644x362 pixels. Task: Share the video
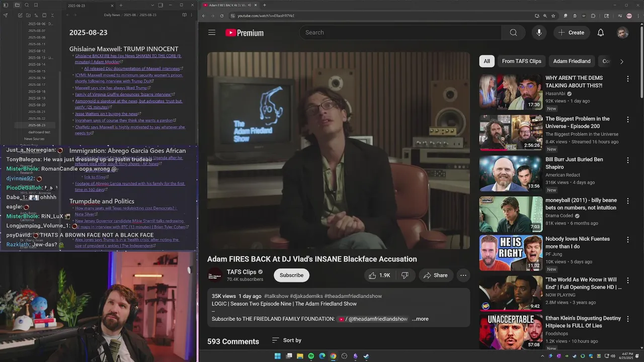tap(436, 276)
